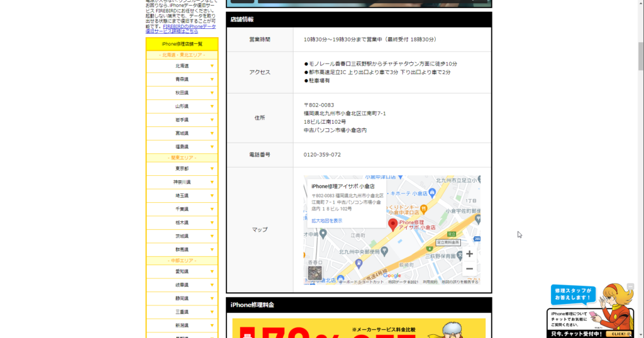Click 地図の誤りを報告する link
Screen dimensions: 644x338
click(x=460, y=282)
